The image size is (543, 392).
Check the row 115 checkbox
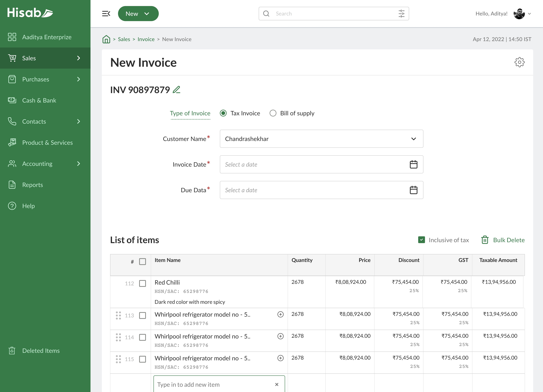tap(142, 359)
